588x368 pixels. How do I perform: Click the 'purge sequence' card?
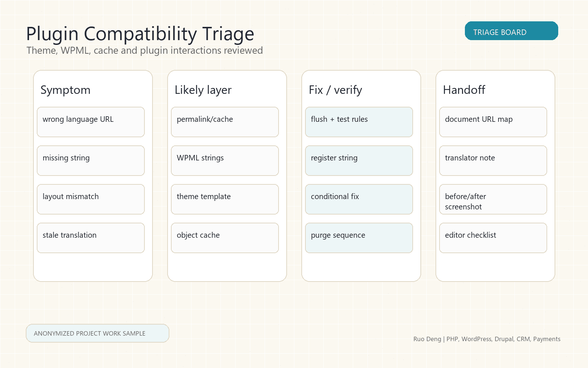(359, 238)
